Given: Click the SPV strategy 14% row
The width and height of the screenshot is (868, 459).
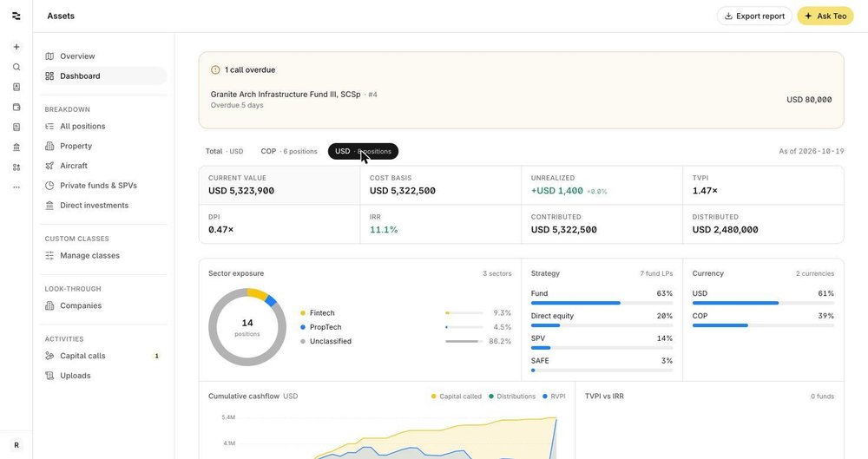Looking at the screenshot, I should click(x=602, y=342).
